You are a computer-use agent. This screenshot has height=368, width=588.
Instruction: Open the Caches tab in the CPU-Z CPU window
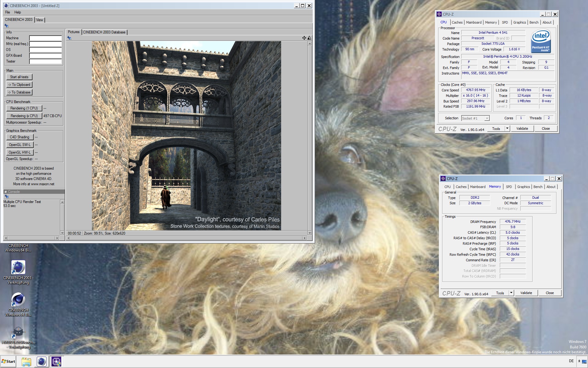[457, 22]
